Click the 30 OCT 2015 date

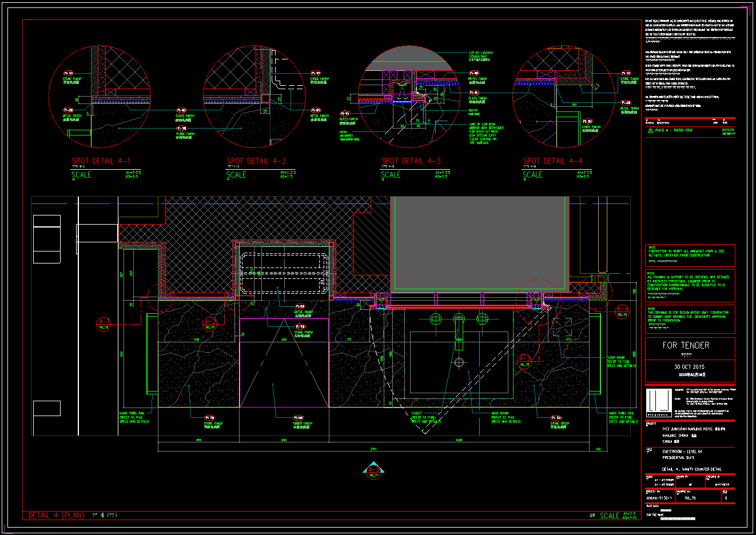[689, 367]
